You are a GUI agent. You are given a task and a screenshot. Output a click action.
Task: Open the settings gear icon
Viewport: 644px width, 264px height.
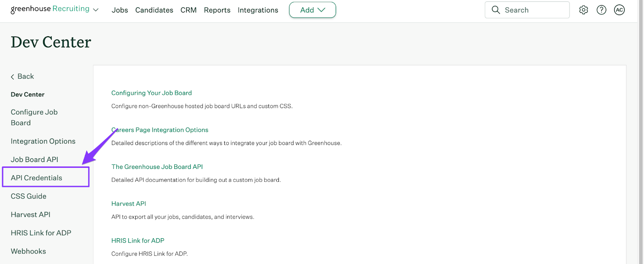coord(583,10)
